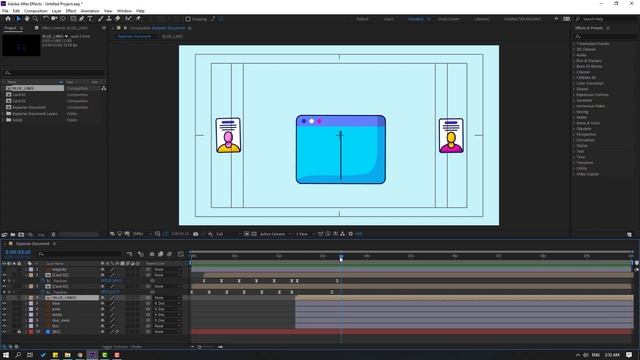The height and width of the screenshot is (360, 640).
Task: Hide the white layer
Action: click(4, 315)
